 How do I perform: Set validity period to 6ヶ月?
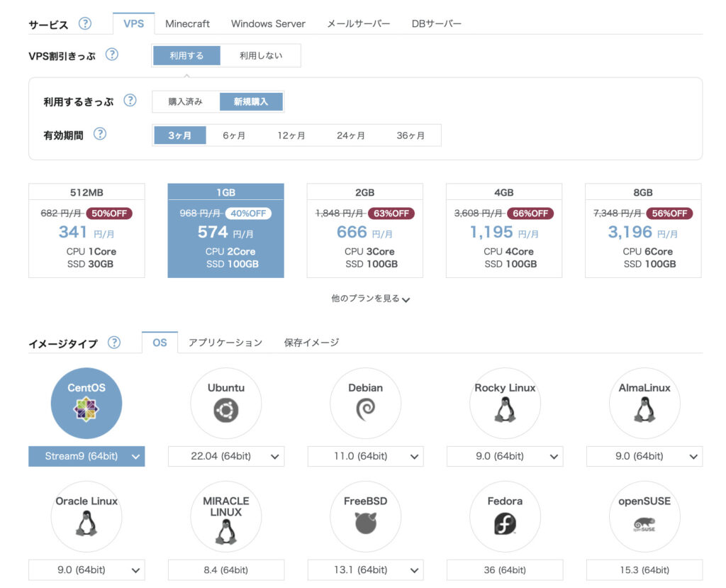coord(234,135)
